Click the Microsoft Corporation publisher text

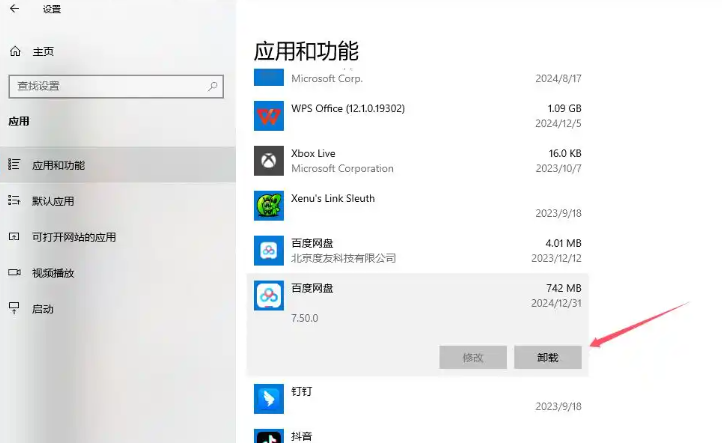click(342, 169)
